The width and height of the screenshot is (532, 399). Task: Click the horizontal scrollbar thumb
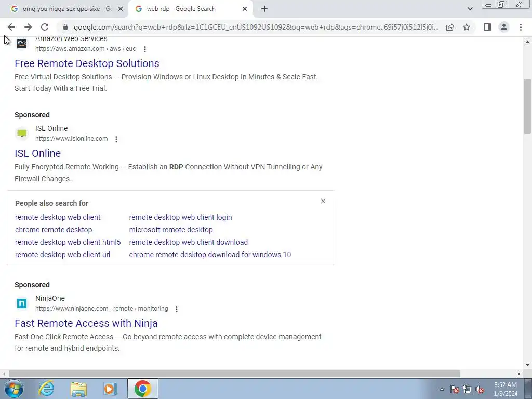(x=234, y=374)
